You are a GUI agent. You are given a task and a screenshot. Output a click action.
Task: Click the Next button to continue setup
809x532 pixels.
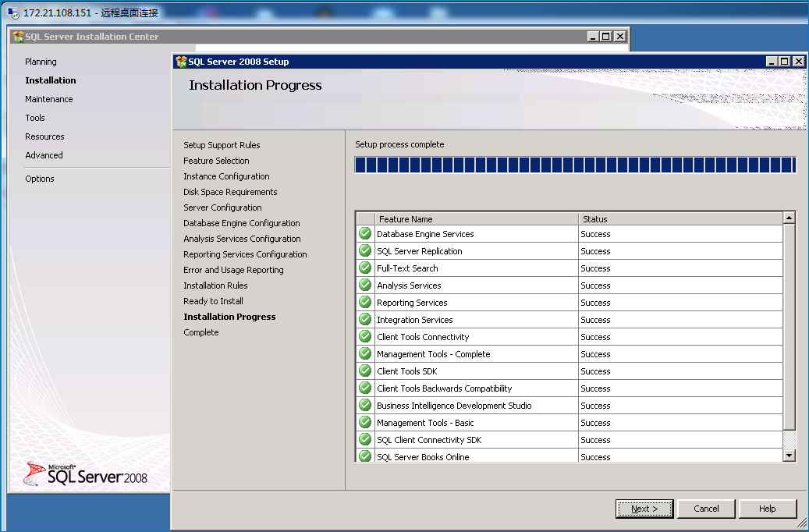[x=644, y=509]
